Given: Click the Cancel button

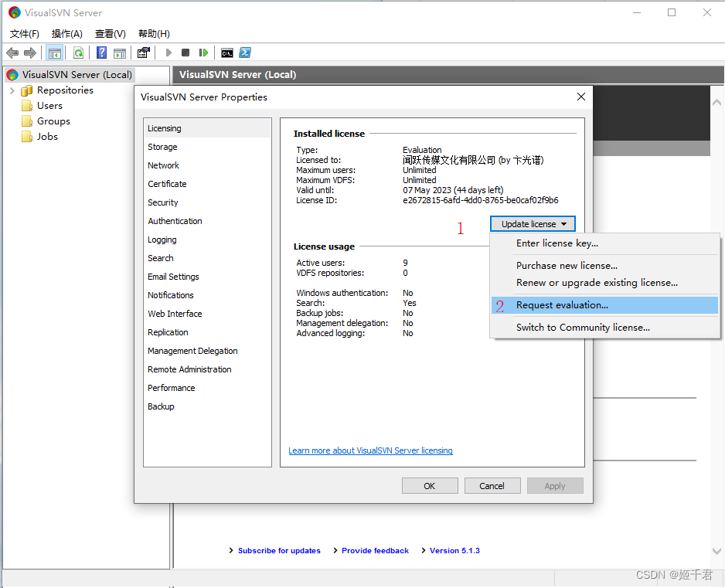Looking at the screenshot, I should click(x=492, y=486).
